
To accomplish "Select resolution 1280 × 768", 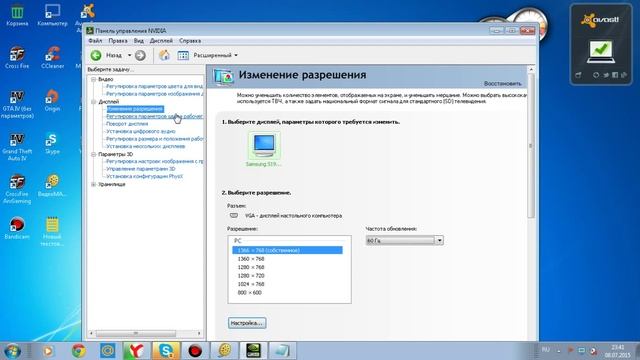I will [x=251, y=267].
